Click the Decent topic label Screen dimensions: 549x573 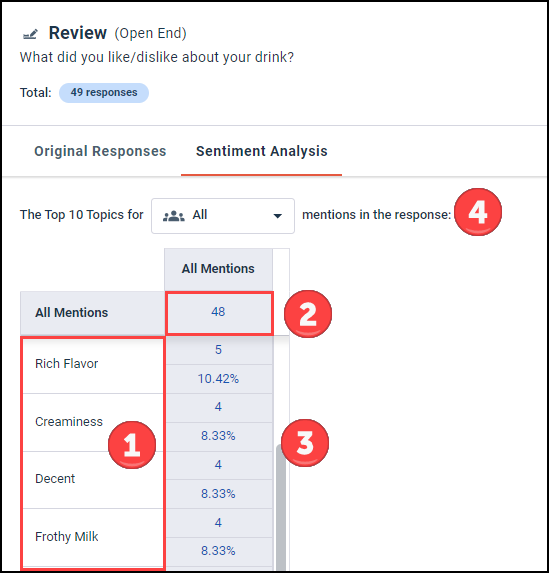point(55,479)
